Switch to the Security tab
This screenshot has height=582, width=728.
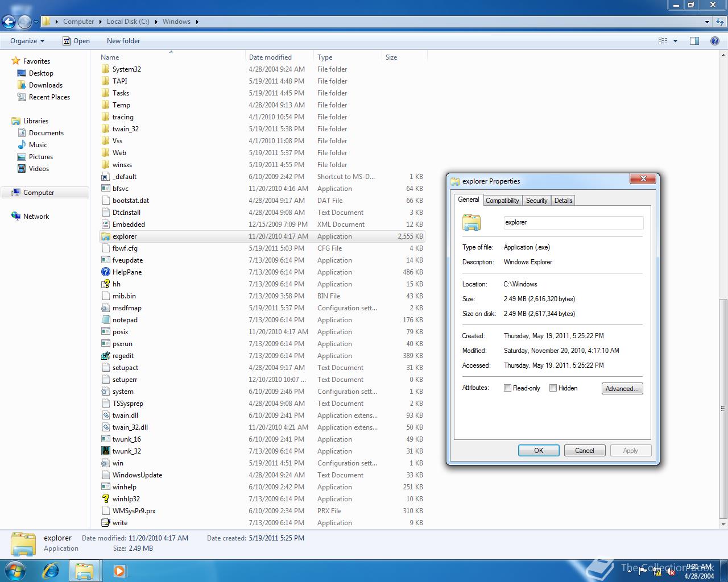536,201
